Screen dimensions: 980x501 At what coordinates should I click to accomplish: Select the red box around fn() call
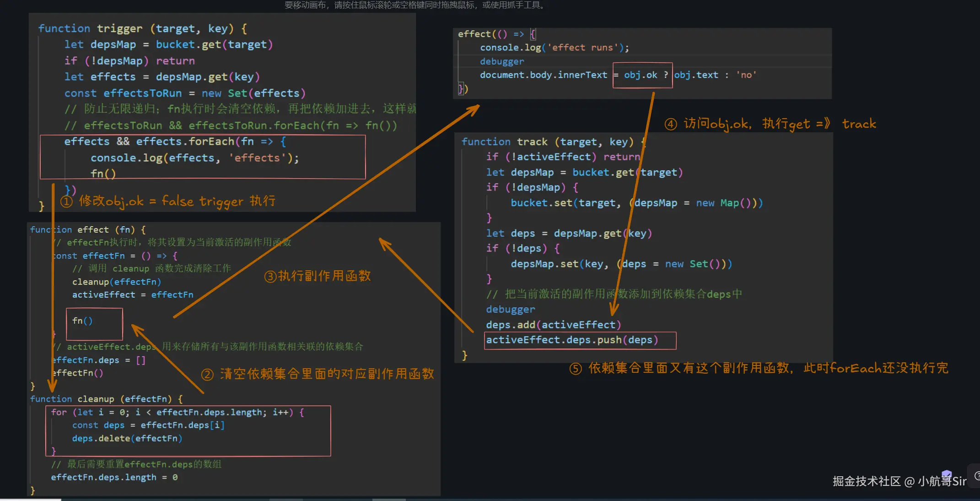click(x=94, y=323)
